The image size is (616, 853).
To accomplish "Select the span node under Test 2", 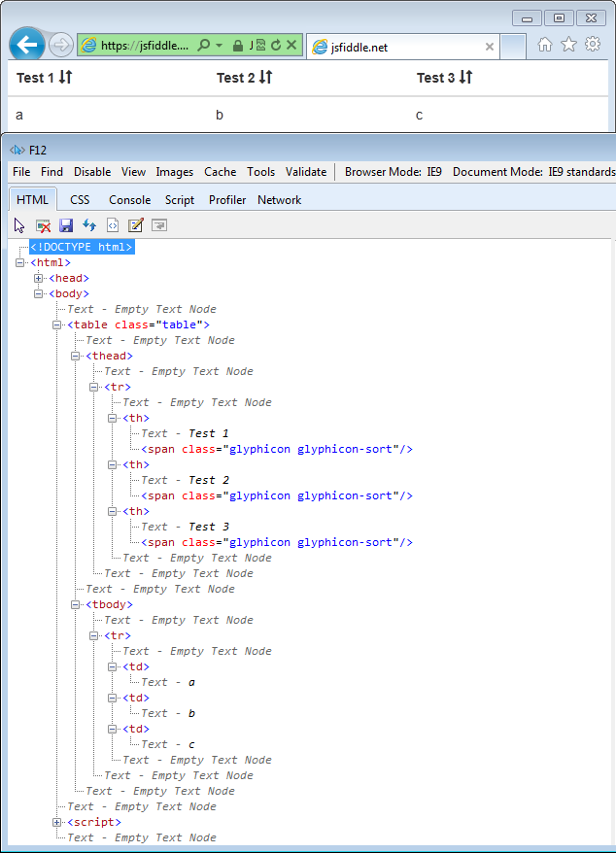I will click(277, 496).
